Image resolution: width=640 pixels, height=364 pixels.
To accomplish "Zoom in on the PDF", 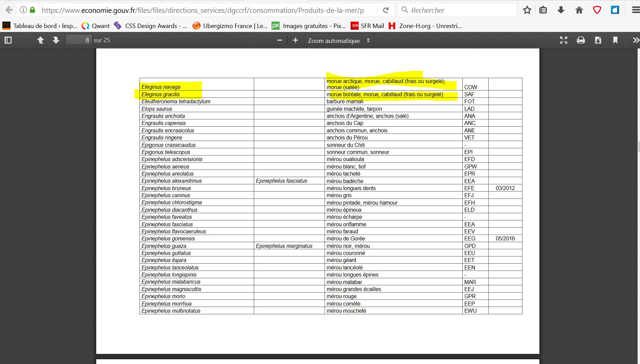I will click(296, 41).
